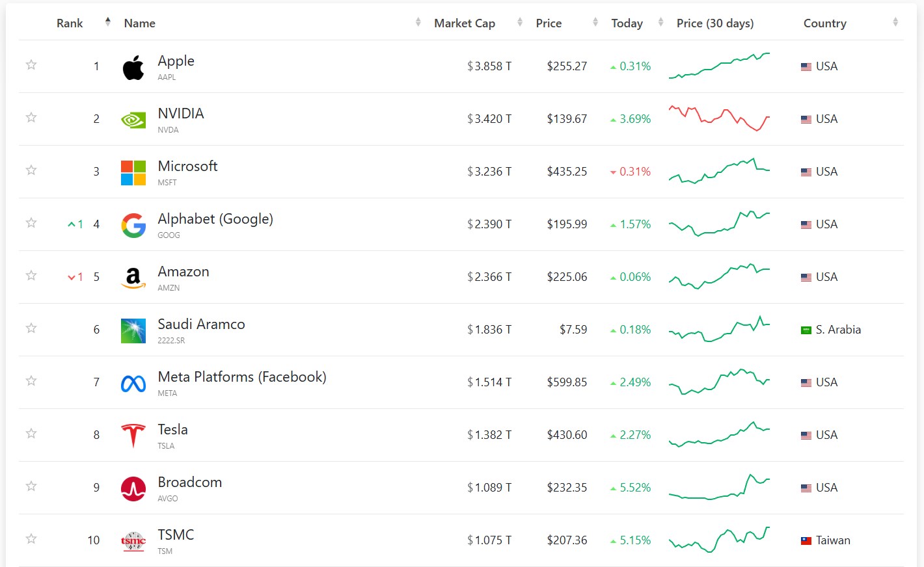Click the Amazon logo icon
Screen dimensions: 924x567
pyautogui.click(x=133, y=278)
